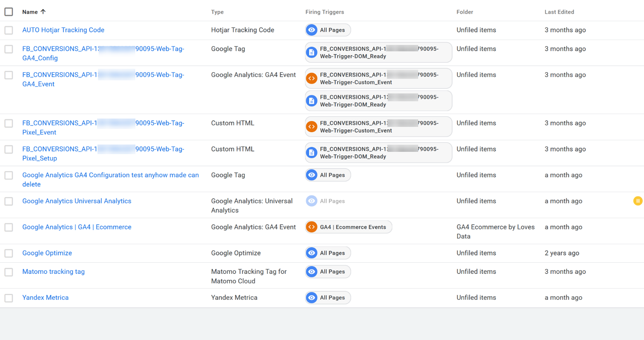Open Google Analytics GA4 Configuration test tag
644x340 pixels.
110,179
